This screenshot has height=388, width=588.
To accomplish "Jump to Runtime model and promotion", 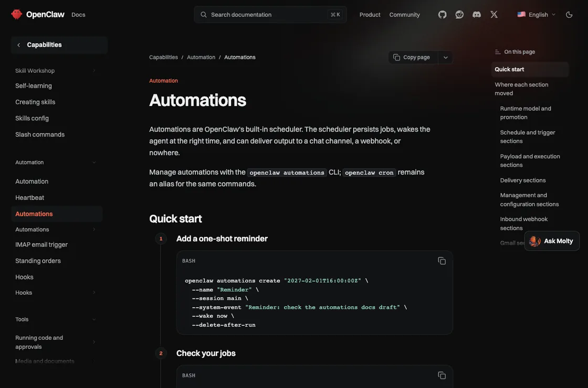I will 526,113.
